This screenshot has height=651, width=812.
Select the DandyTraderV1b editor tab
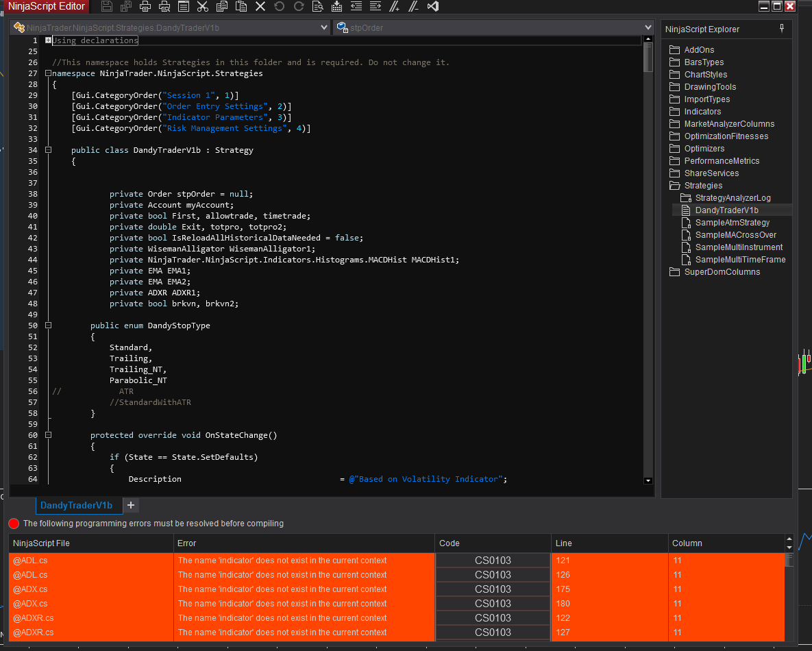coord(76,506)
